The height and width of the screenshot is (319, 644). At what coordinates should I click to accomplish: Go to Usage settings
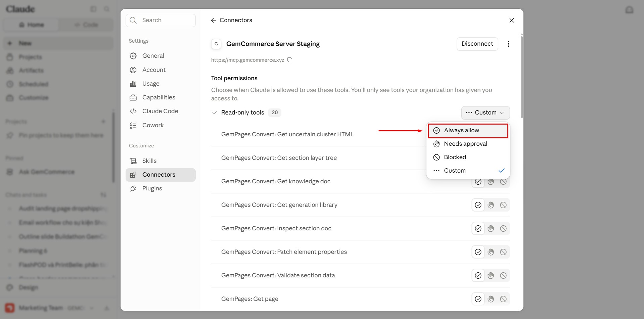pos(160,84)
